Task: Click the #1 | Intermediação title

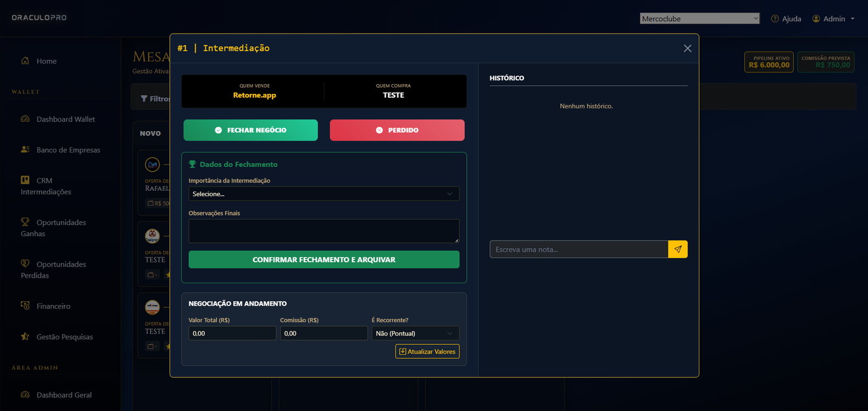Action: 224,48
